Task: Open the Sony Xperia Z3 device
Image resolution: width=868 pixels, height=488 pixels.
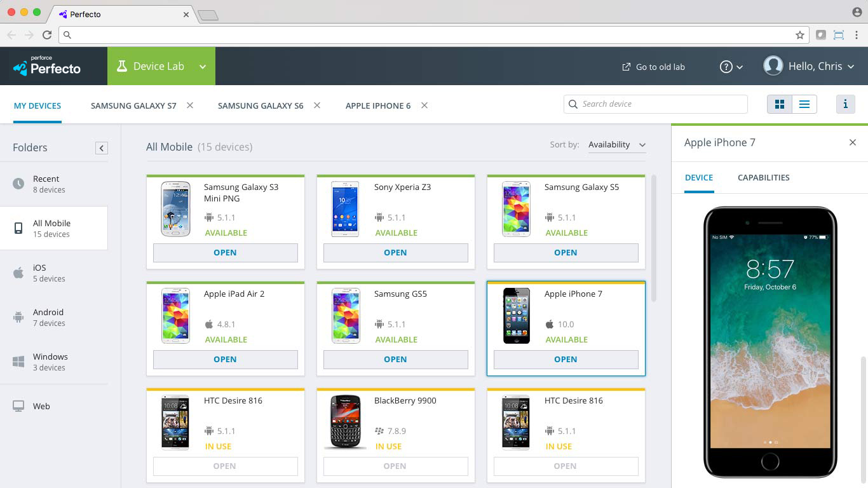Action: tap(395, 252)
